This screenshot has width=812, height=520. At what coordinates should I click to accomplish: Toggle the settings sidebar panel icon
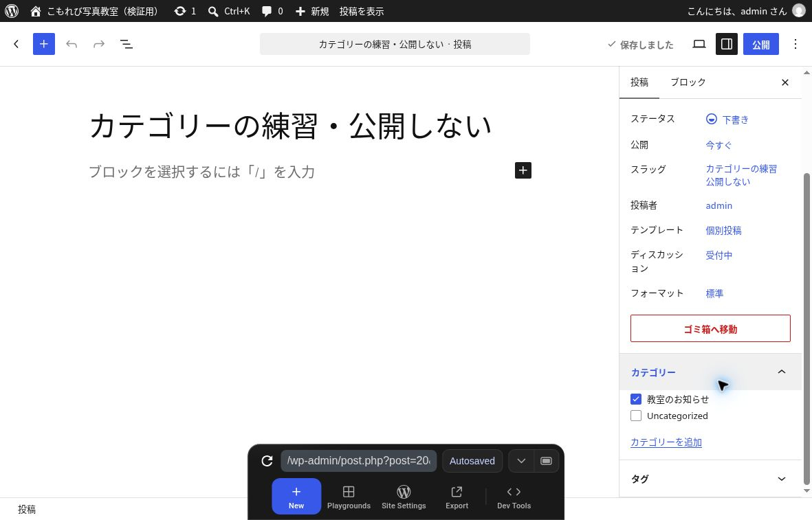(x=727, y=44)
